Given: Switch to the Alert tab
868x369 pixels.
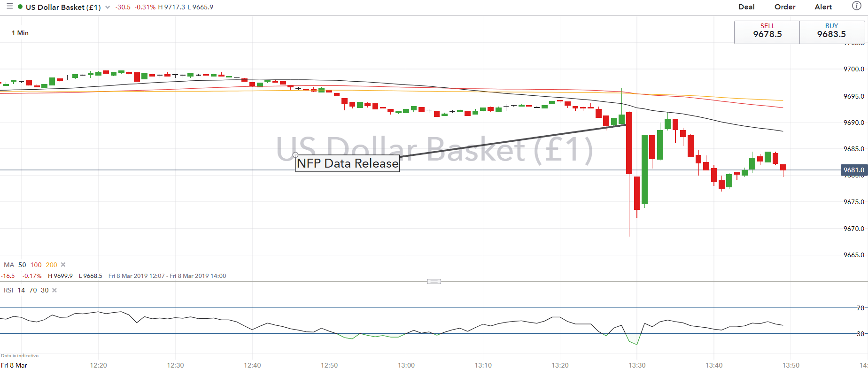Looking at the screenshot, I should (823, 7).
